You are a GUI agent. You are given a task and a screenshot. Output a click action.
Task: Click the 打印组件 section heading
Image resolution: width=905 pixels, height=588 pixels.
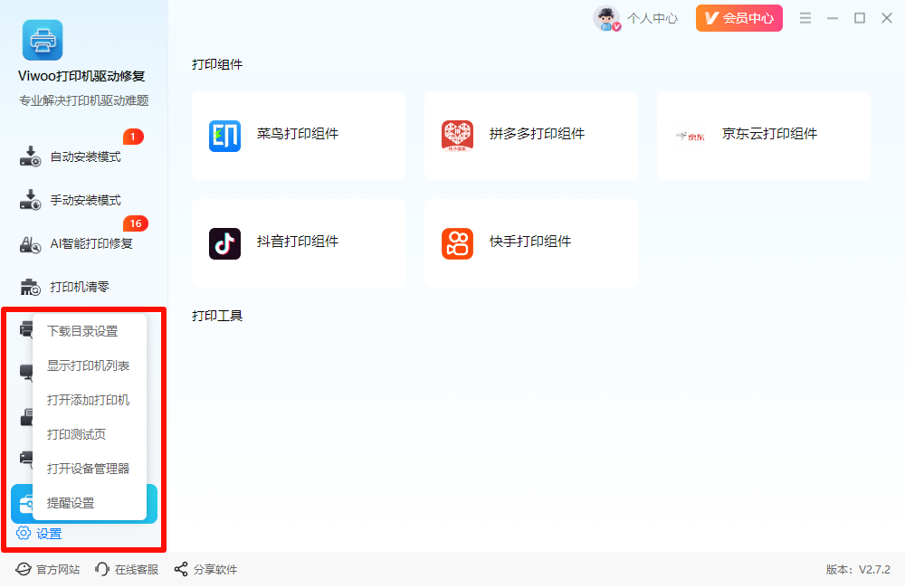217,64
